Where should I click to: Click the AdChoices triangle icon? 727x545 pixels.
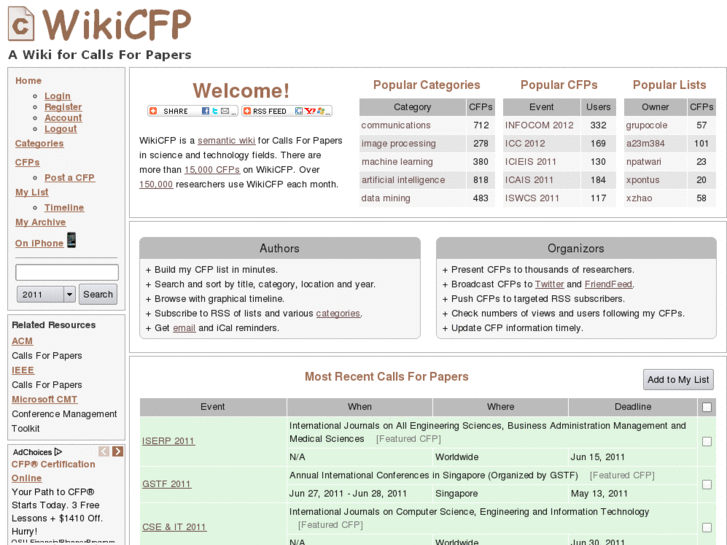[x=58, y=452]
